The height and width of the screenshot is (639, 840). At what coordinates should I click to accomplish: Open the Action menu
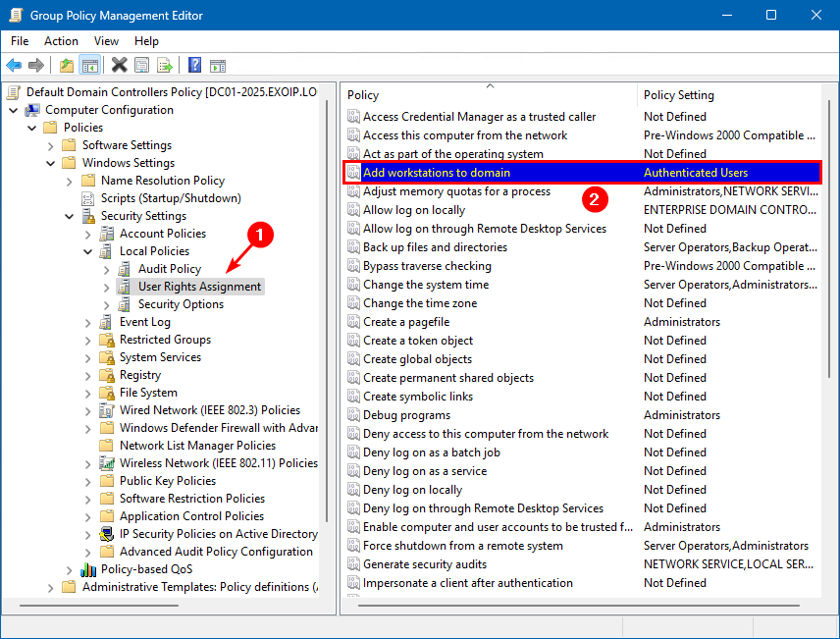click(61, 41)
